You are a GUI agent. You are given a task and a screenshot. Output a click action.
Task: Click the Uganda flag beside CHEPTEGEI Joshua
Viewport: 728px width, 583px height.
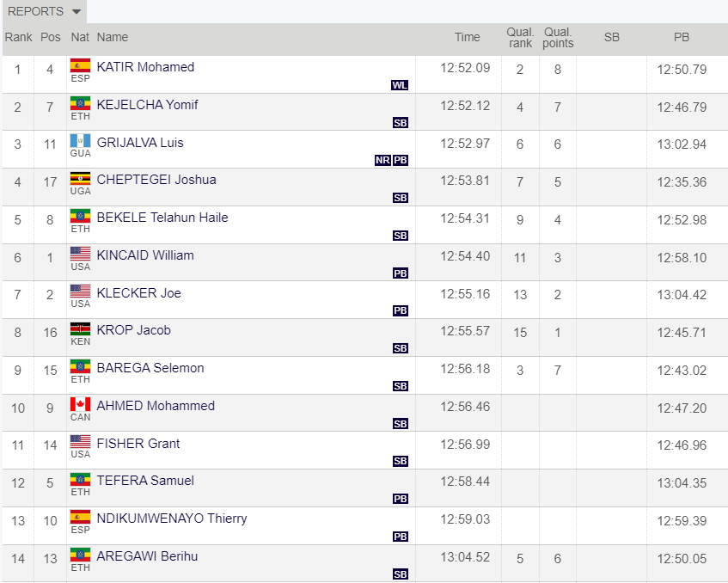(80, 178)
